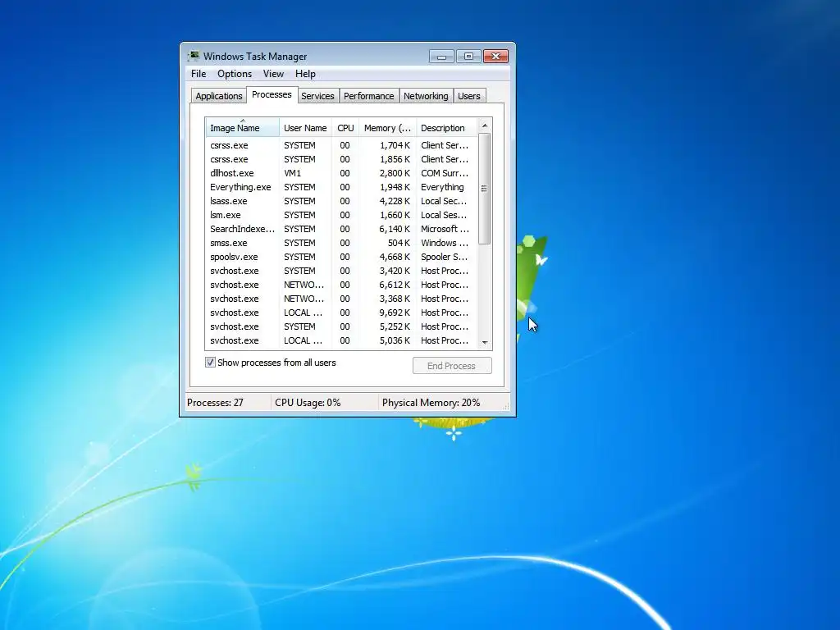
Task: Select the SearchIndexe... process
Action: 341,229
